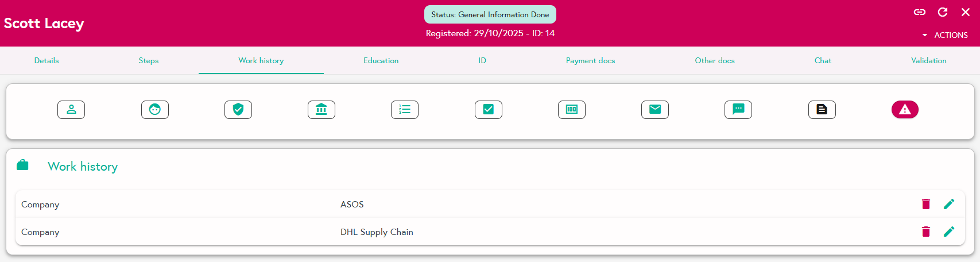This screenshot has width=980, height=262.
Task: Expand the ACTIONS dropdown menu
Action: 945,35
